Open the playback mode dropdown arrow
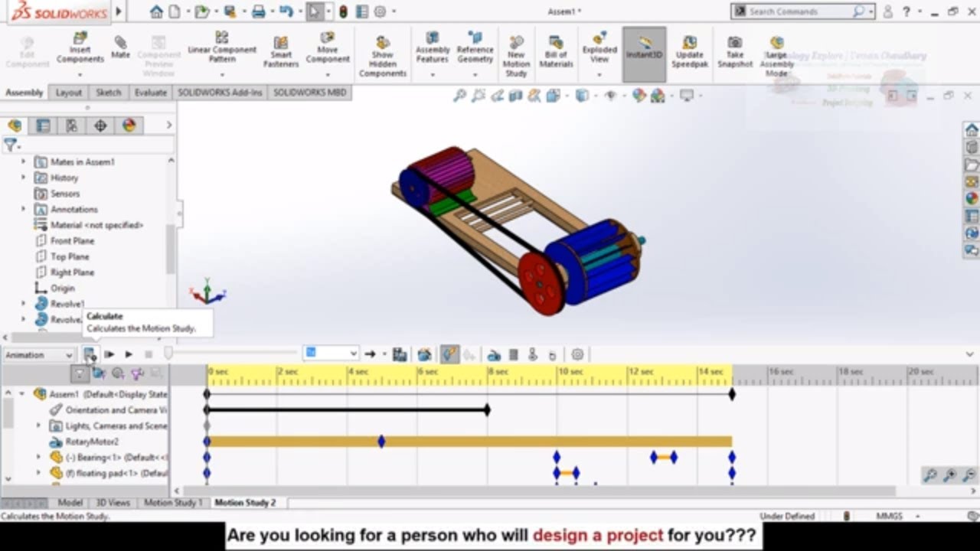The image size is (980, 551). point(384,354)
